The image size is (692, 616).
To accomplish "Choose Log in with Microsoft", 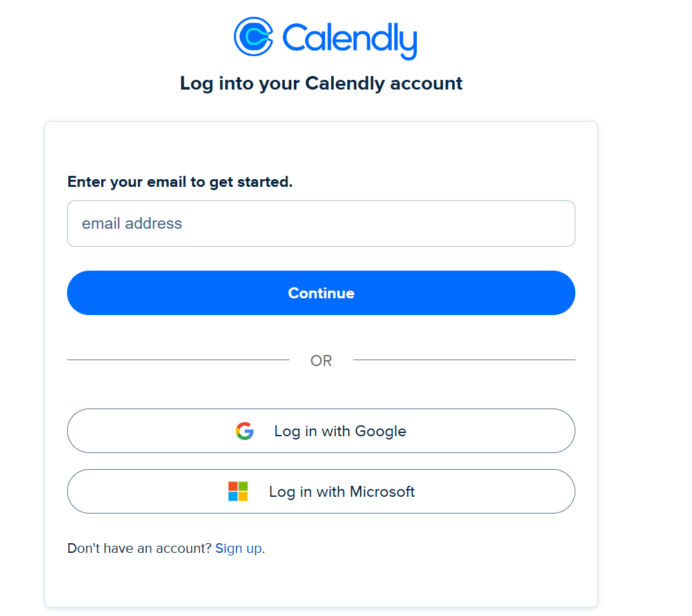I will point(321,492).
